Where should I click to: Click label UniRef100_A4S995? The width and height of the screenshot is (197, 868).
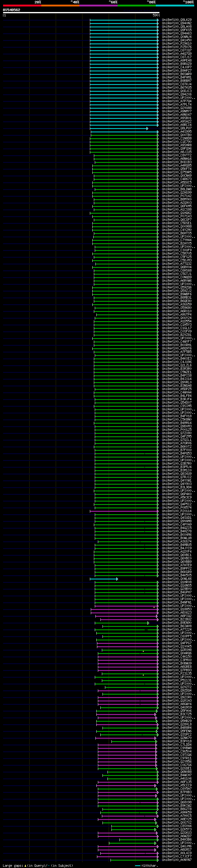tap(177, 132)
